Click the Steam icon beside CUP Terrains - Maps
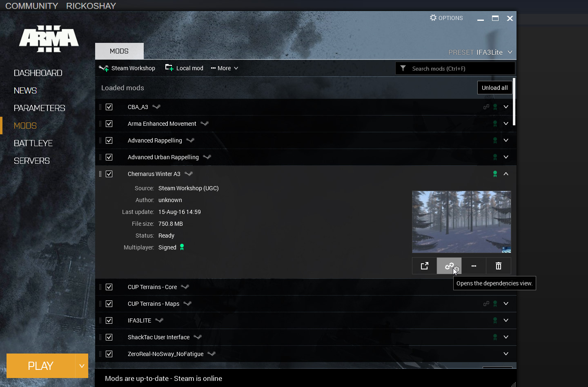588x387 pixels. point(187,304)
